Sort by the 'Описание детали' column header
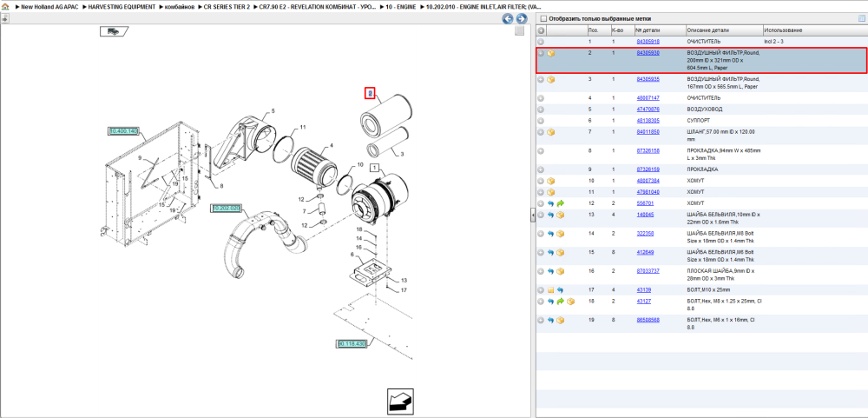This screenshot has height=418, width=868. 724,30
